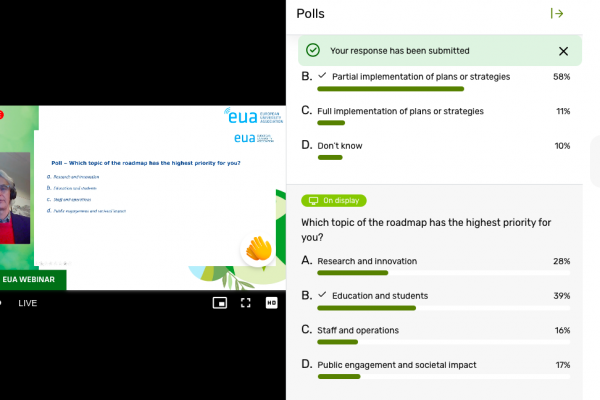
Task: Click the On display badge
Action: pyautogui.click(x=334, y=201)
